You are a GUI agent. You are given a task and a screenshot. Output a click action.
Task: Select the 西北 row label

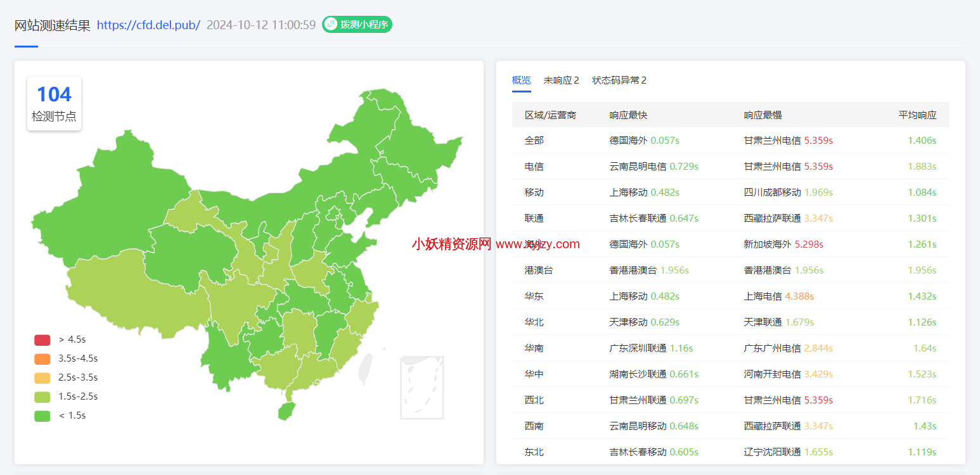[x=534, y=400]
